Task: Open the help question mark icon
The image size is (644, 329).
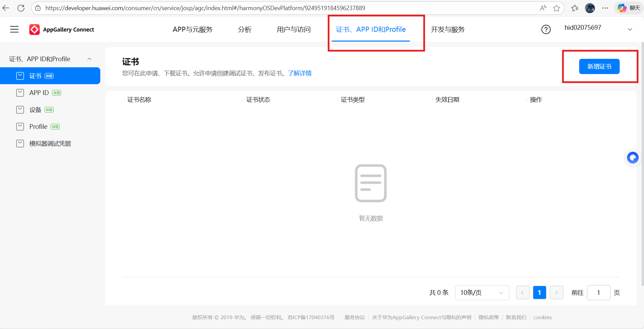Action: click(x=546, y=29)
